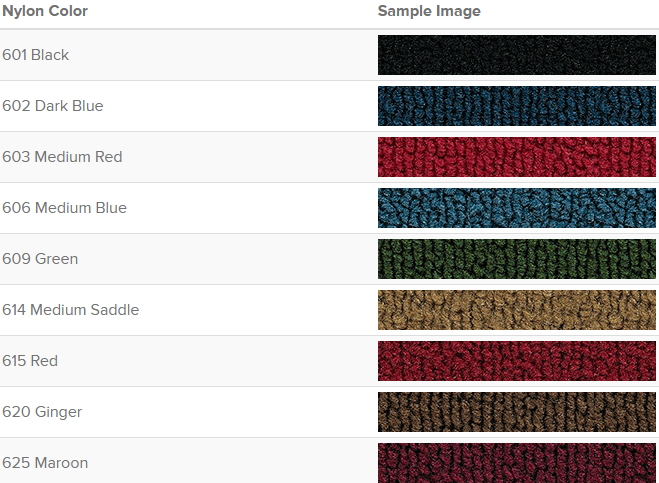Viewport: 659px width, 483px height.
Task: Pick the 615 Red carpet sample
Action: click(517, 361)
